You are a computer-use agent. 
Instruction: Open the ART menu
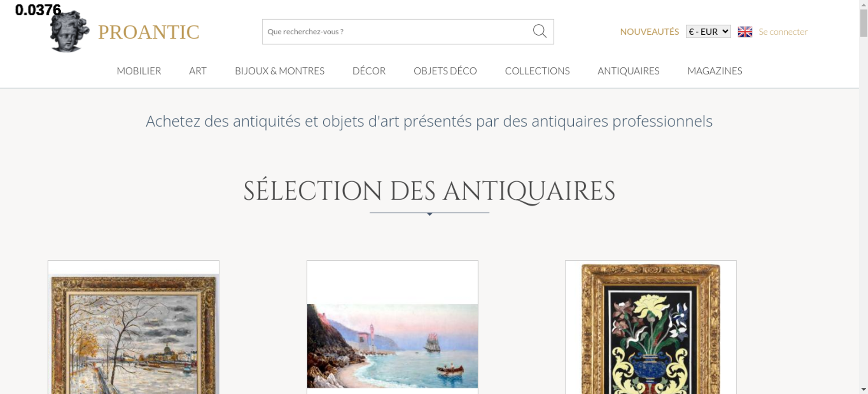pos(198,71)
